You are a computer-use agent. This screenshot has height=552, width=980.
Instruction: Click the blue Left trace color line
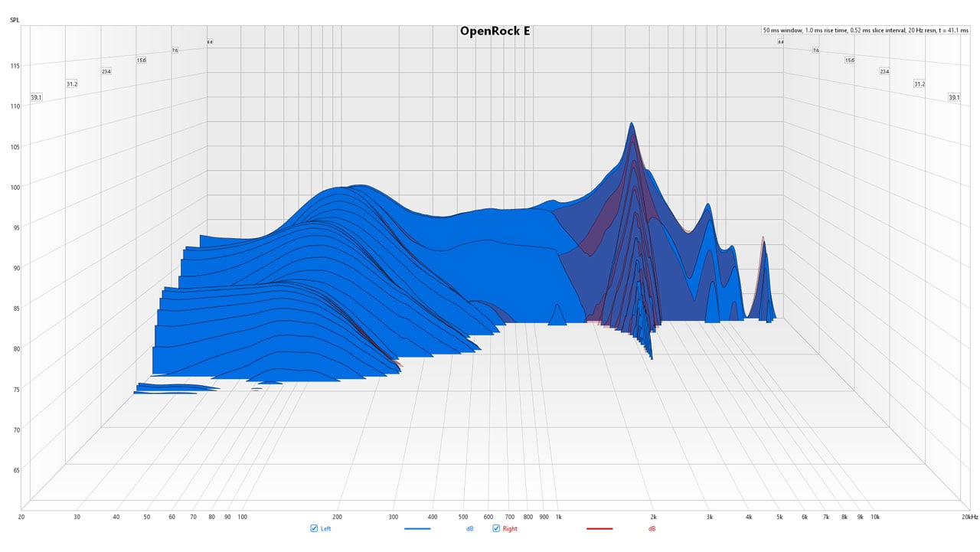(416, 528)
